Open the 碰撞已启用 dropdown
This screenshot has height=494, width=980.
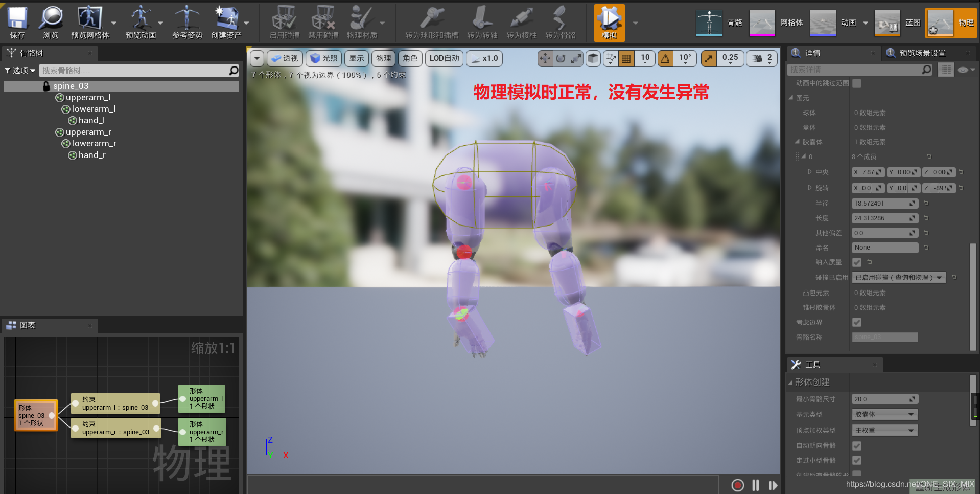(x=898, y=277)
